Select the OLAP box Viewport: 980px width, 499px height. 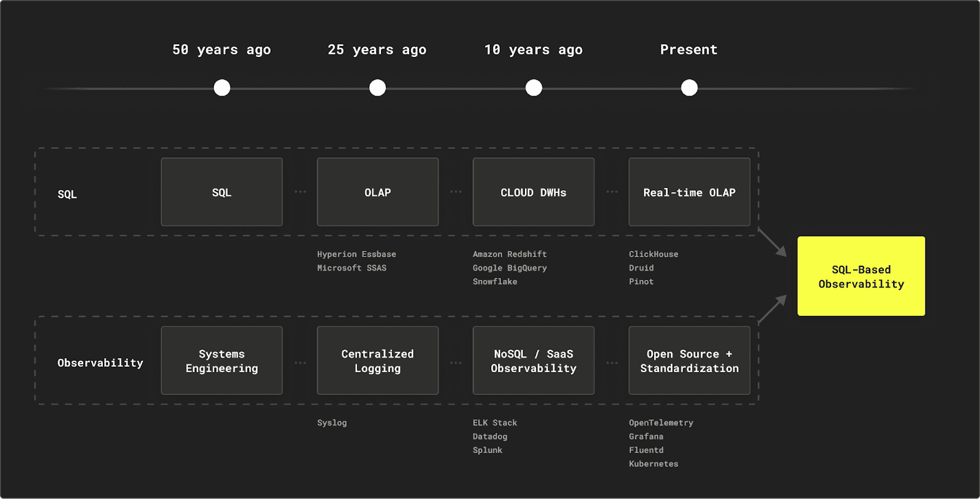pyautogui.click(x=377, y=192)
